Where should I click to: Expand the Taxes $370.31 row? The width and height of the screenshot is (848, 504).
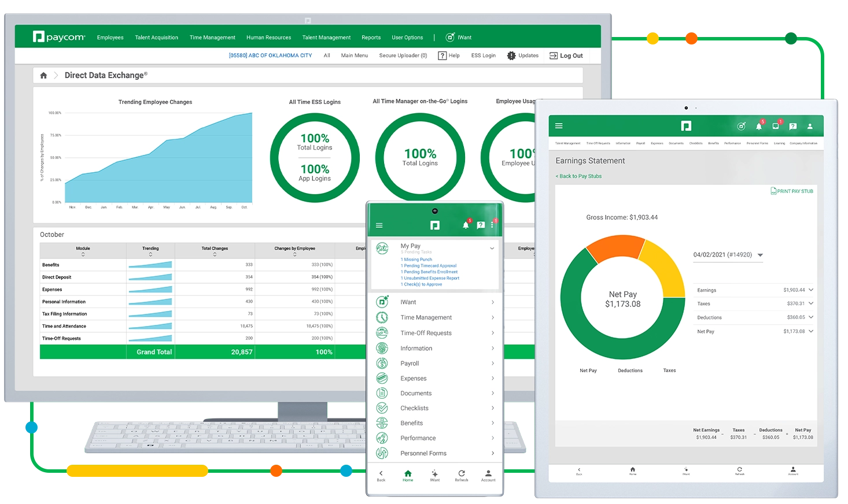click(755, 303)
